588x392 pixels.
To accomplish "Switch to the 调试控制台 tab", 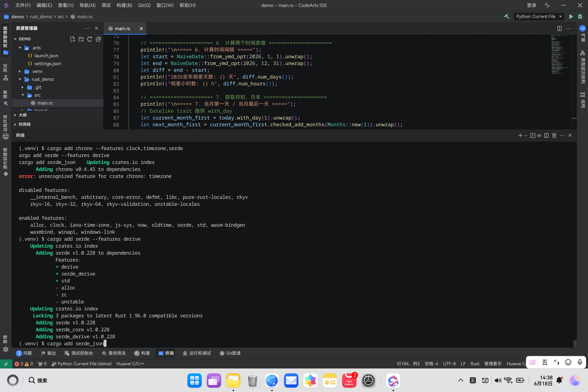I will pyautogui.click(x=79, y=353).
